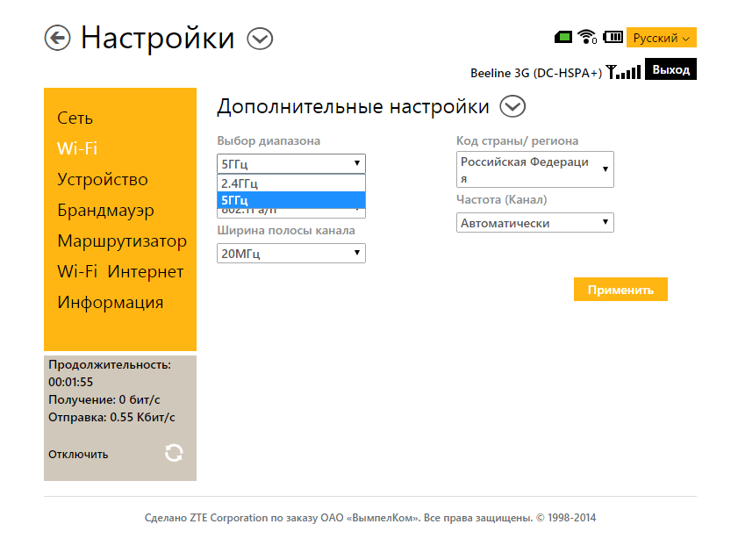Collapse Дополнительные настройки section chevron
This screenshot has height=560, width=738.
click(512, 106)
